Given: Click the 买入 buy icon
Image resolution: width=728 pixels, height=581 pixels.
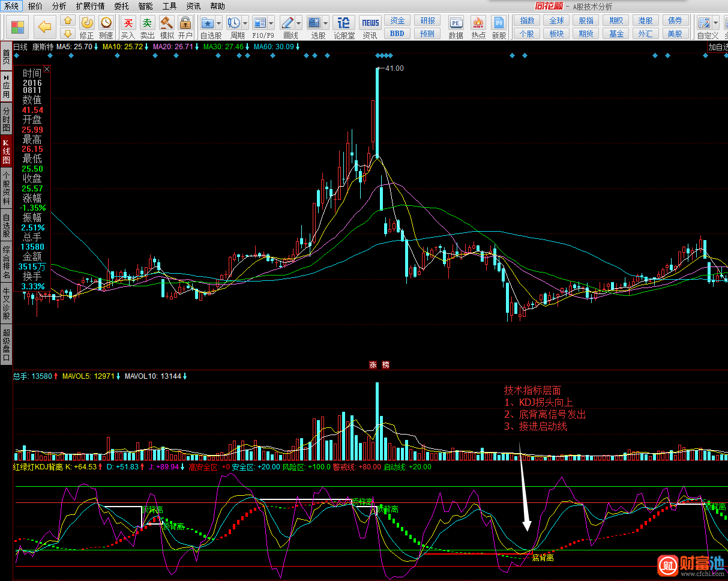Looking at the screenshot, I should coord(128,23).
